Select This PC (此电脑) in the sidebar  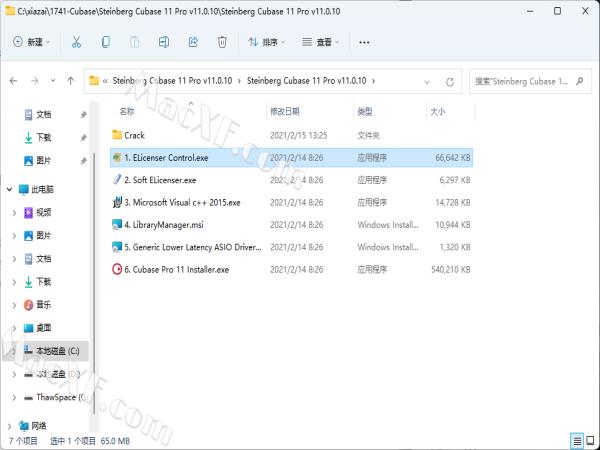36,189
